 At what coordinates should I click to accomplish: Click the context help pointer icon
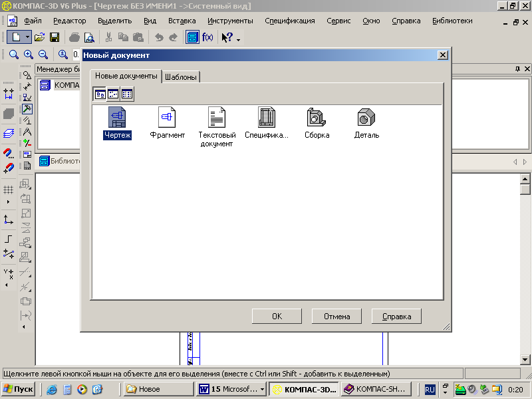[x=227, y=37]
